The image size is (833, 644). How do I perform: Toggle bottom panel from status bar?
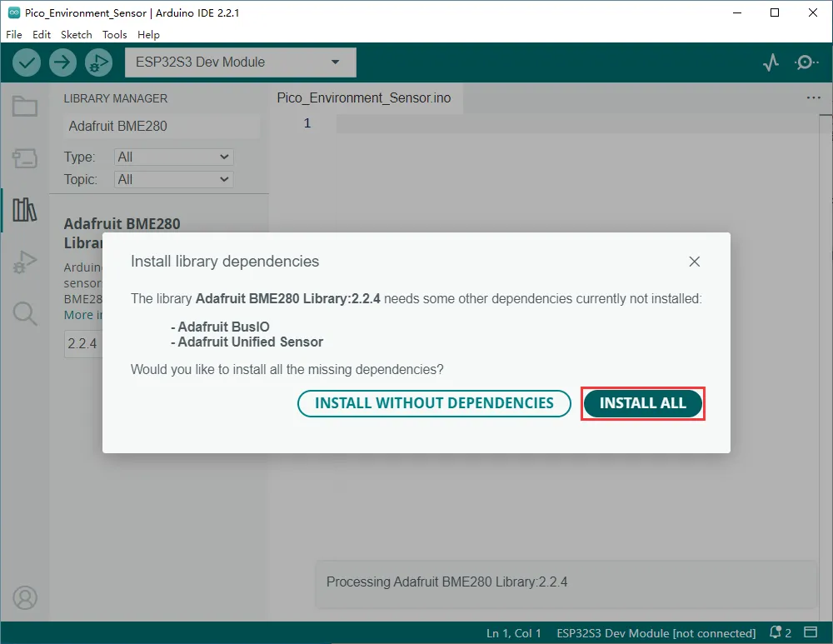pos(811,632)
